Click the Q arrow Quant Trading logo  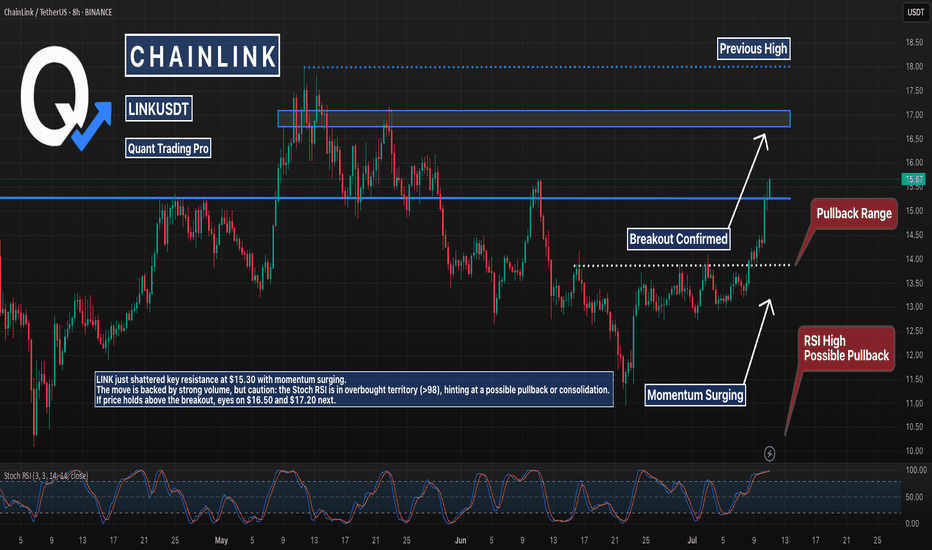click(x=65, y=98)
